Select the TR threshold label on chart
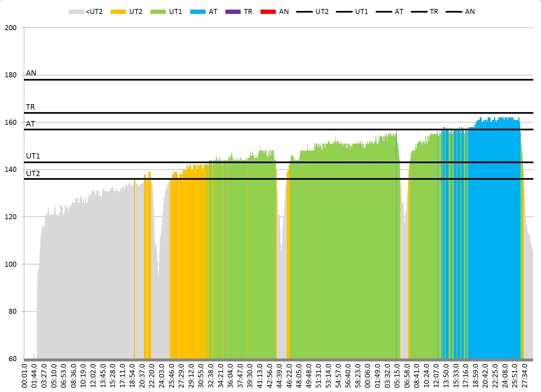541x392 pixels. point(30,107)
